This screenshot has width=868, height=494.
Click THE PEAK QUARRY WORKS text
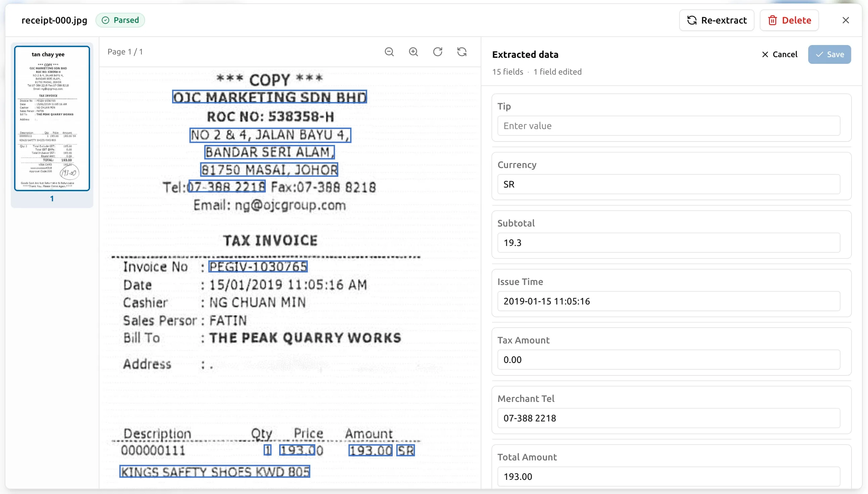tap(305, 338)
